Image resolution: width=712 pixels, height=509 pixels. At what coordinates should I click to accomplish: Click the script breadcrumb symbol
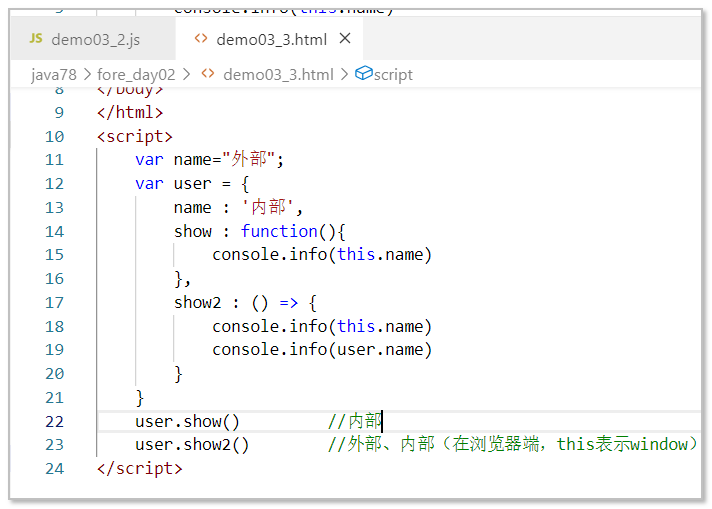click(x=393, y=74)
